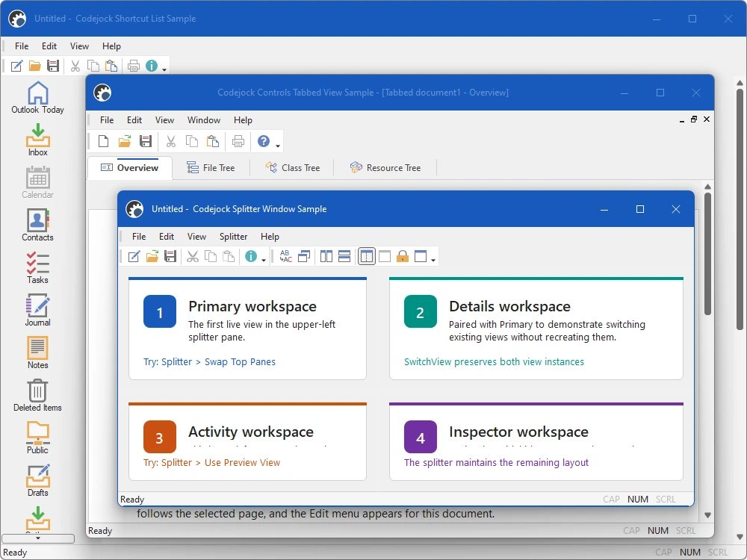Click "SwitchView preserves both view instances" text
Image resolution: width=747 pixels, height=560 pixels.
tap(494, 362)
